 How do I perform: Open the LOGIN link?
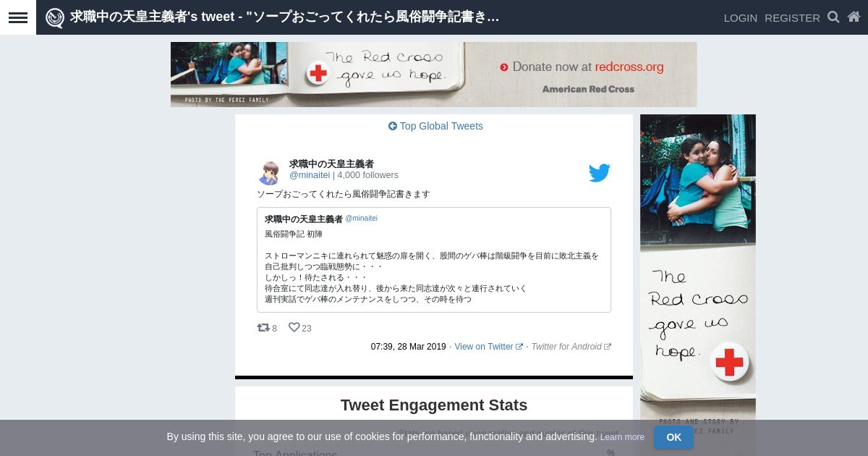pyautogui.click(x=741, y=18)
